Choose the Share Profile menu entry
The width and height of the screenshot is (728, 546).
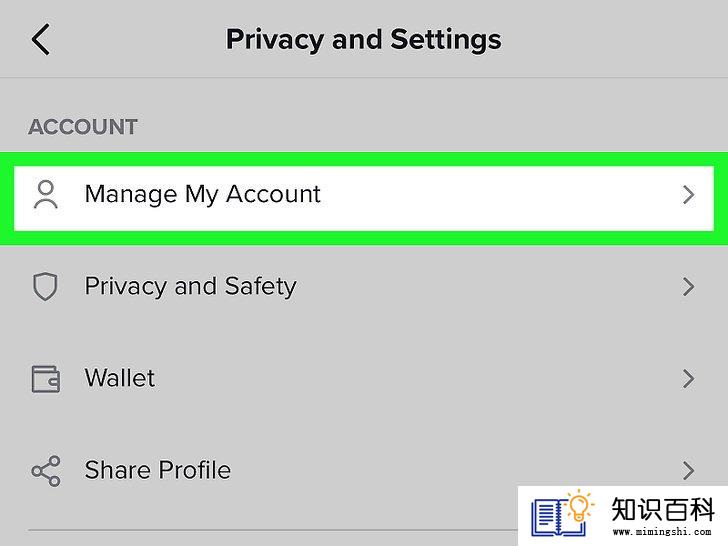(364, 470)
